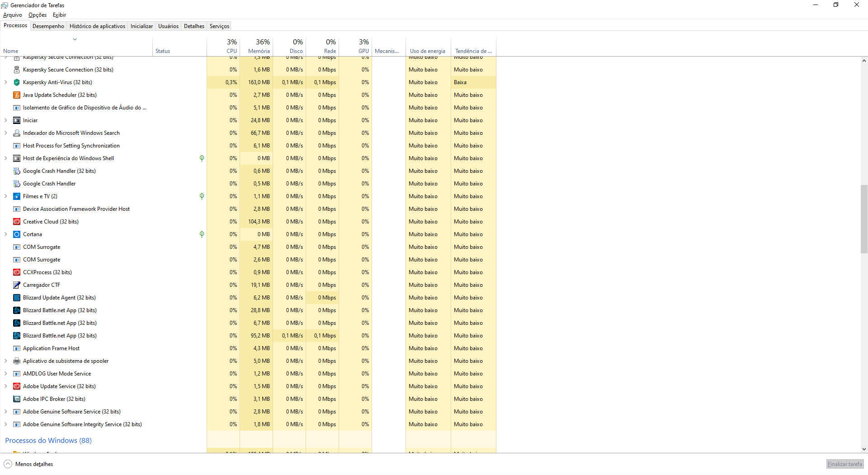Click Aplicativo de subsistema de spooler printer icon

17,361
